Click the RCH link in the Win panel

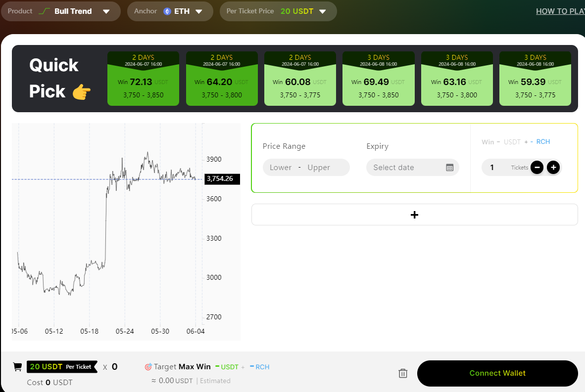tap(543, 142)
